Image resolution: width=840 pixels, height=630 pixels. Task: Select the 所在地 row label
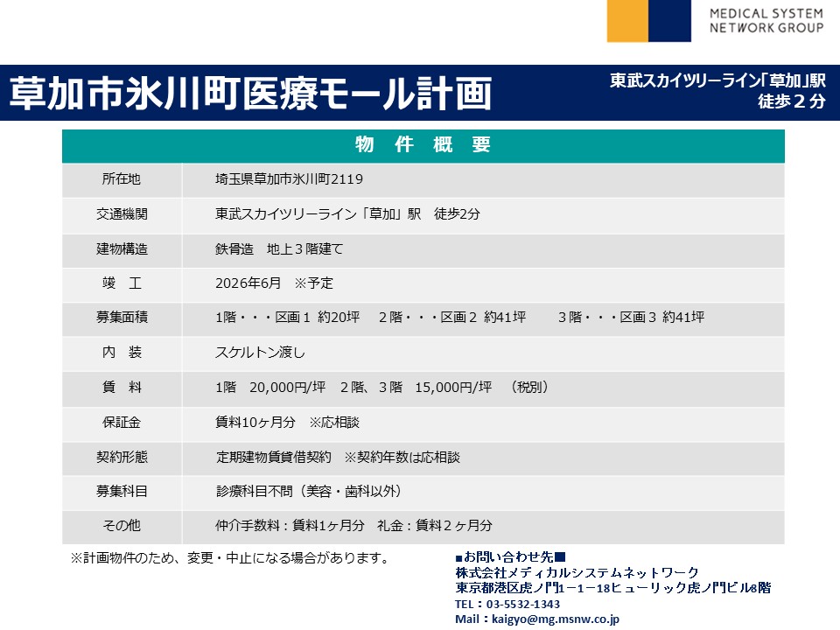pyautogui.click(x=122, y=179)
